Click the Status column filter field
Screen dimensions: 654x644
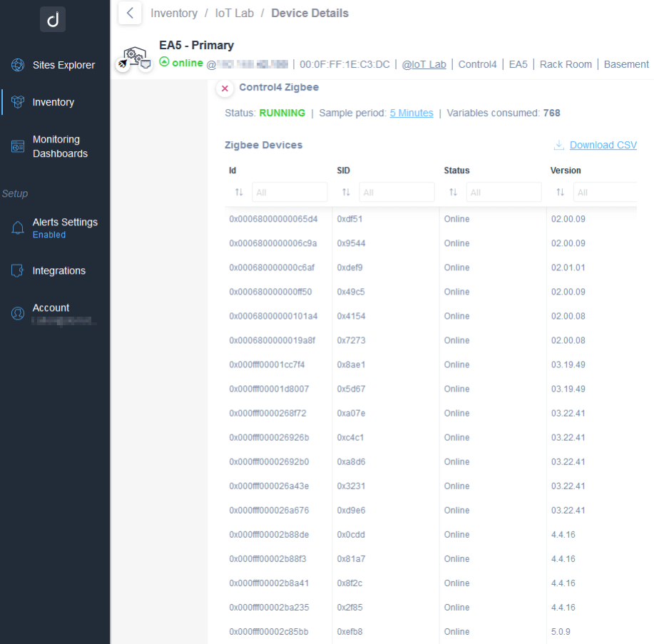pyautogui.click(x=504, y=193)
